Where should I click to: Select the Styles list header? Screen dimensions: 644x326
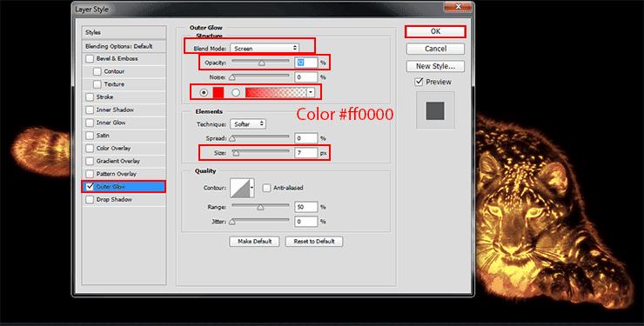124,32
